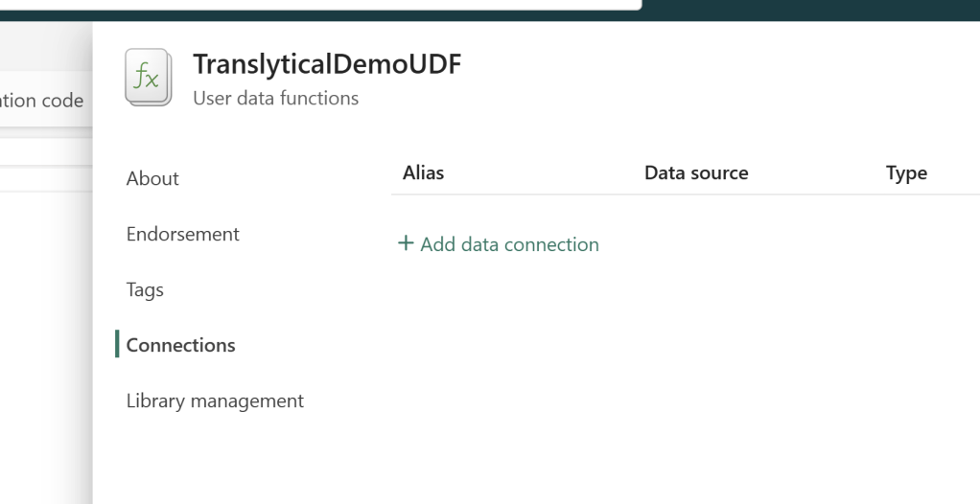The width and height of the screenshot is (980, 504).
Task: Click the Type column header
Action: tap(906, 173)
